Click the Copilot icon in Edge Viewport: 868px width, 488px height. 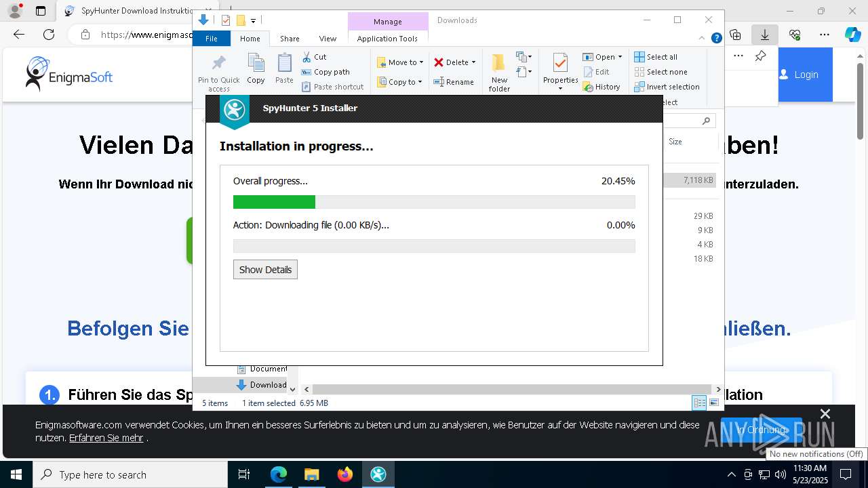(x=852, y=35)
